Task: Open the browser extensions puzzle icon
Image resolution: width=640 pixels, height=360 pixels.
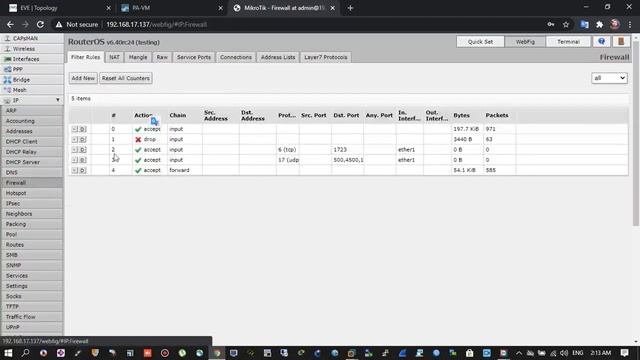Action: (599, 24)
